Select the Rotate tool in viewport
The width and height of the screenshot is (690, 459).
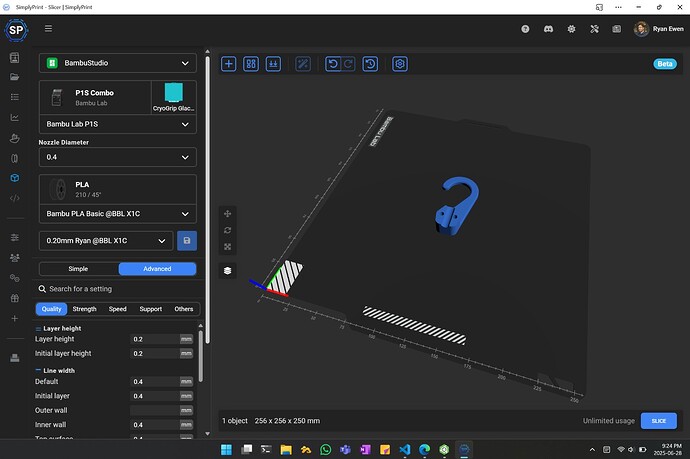[x=228, y=230]
